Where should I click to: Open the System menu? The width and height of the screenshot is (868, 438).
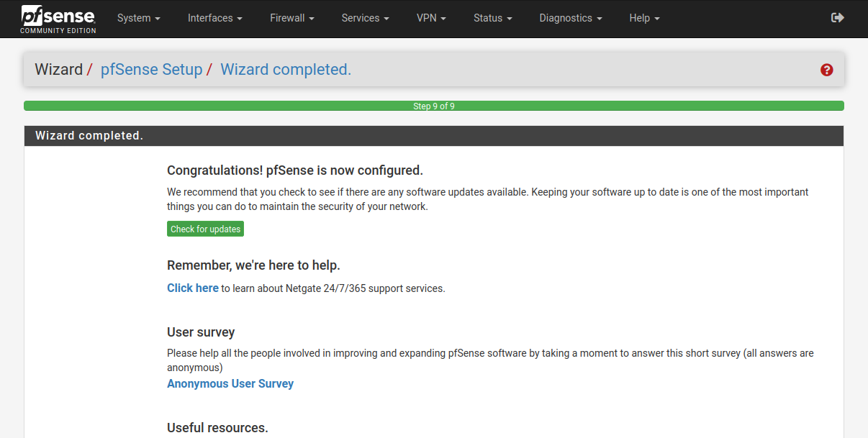point(138,18)
